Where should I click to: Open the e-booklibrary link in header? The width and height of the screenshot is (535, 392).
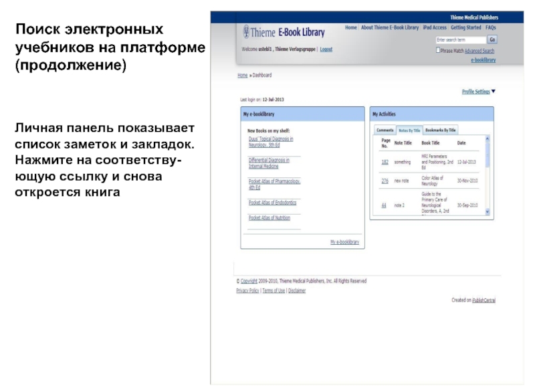pos(483,60)
